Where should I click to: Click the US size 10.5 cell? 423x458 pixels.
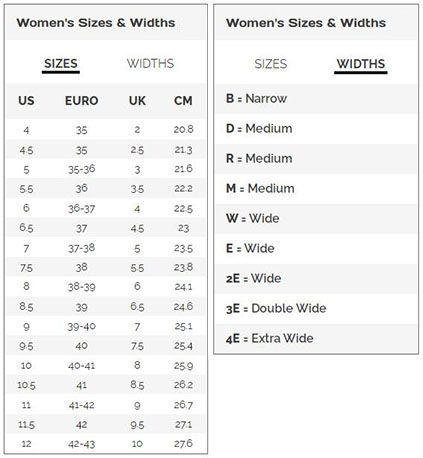(x=26, y=385)
